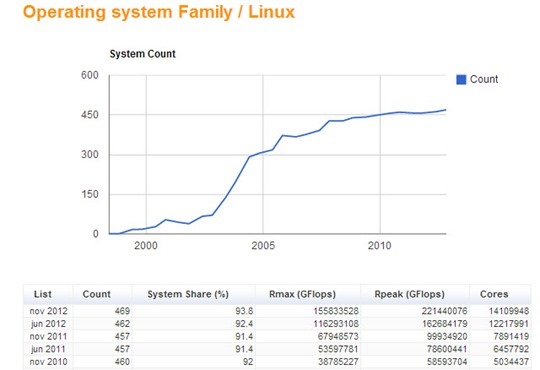Click the 150 y-axis label
Image resolution: width=540 pixels, height=370 pixels.
pos(90,194)
